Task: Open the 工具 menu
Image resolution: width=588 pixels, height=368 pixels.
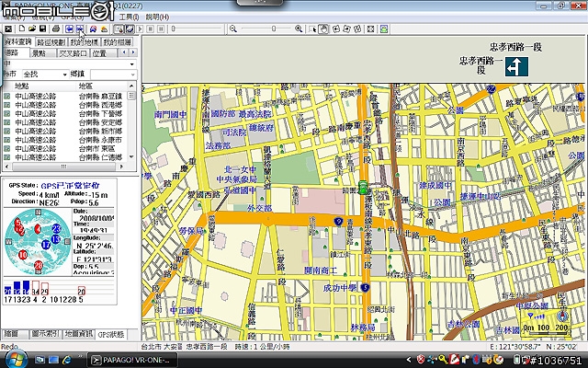Action: pos(129,17)
